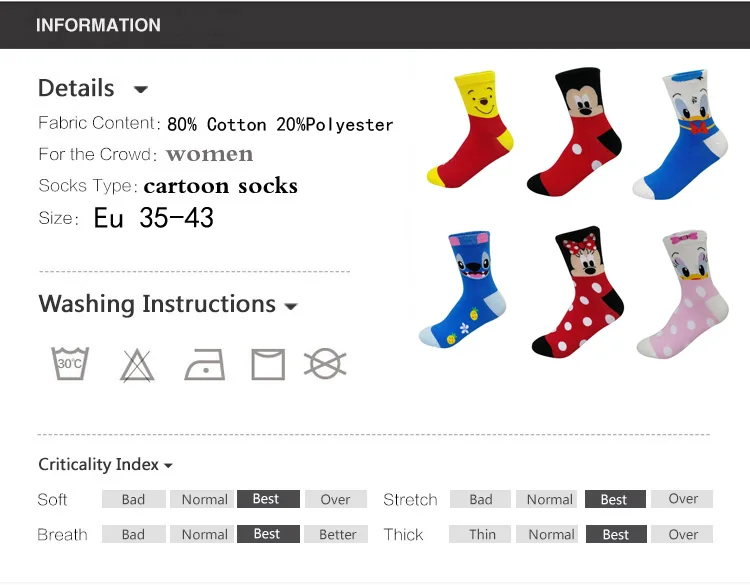Click the square drying symbol icon
This screenshot has height=585, width=750.
pyautogui.click(x=268, y=364)
